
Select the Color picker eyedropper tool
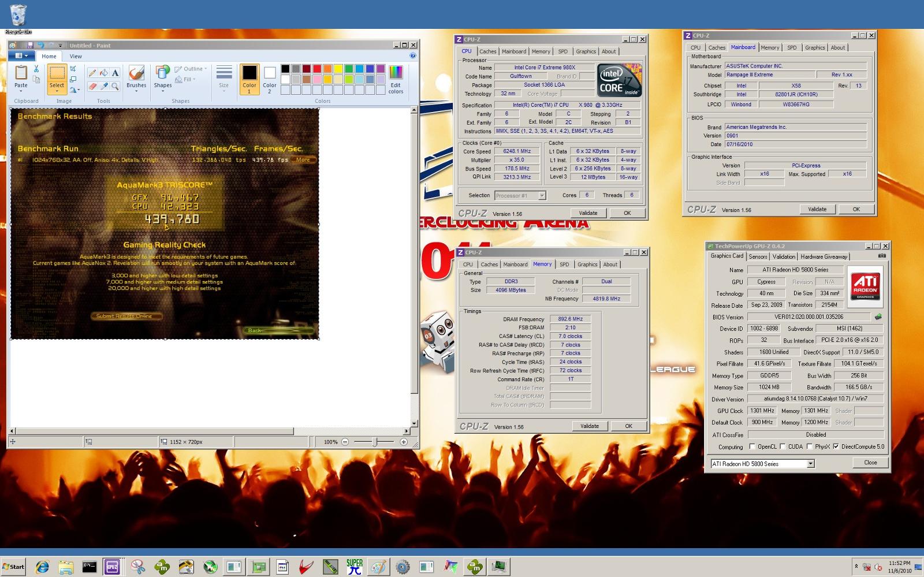(x=104, y=86)
